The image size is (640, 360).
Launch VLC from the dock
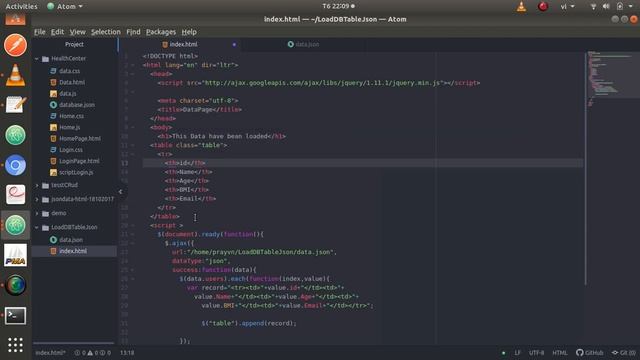tap(16, 75)
